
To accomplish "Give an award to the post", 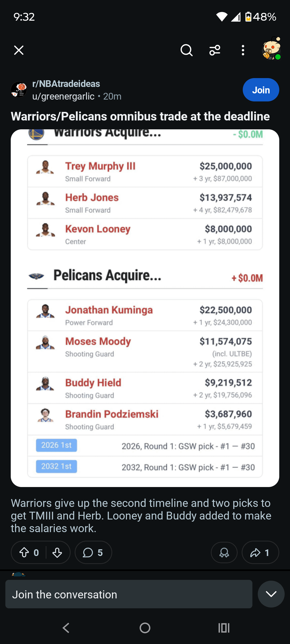I will 224,552.
